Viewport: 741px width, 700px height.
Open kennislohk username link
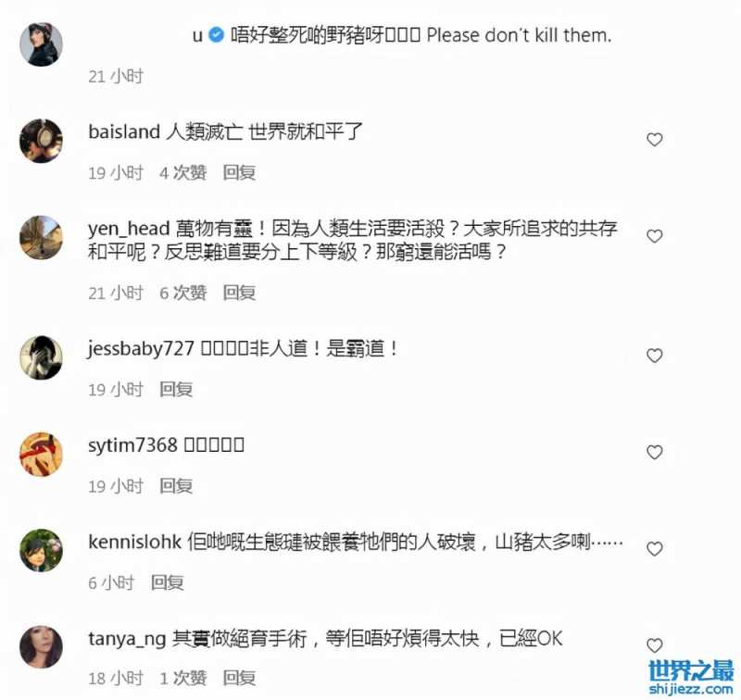click(x=134, y=542)
